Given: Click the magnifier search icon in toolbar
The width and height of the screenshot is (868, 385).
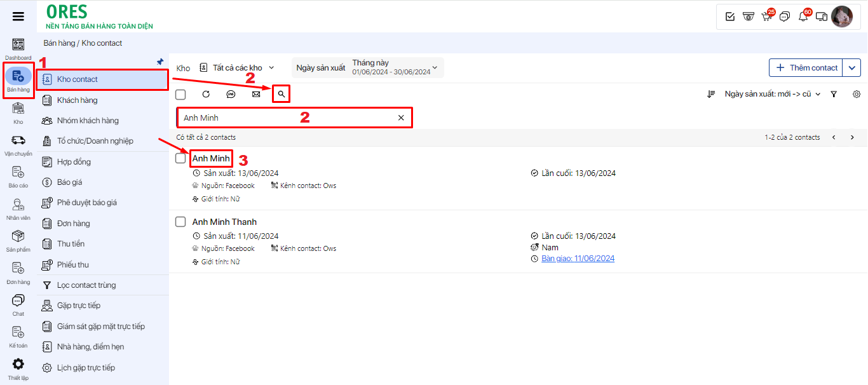Looking at the screenshot, I should [281, 94].
